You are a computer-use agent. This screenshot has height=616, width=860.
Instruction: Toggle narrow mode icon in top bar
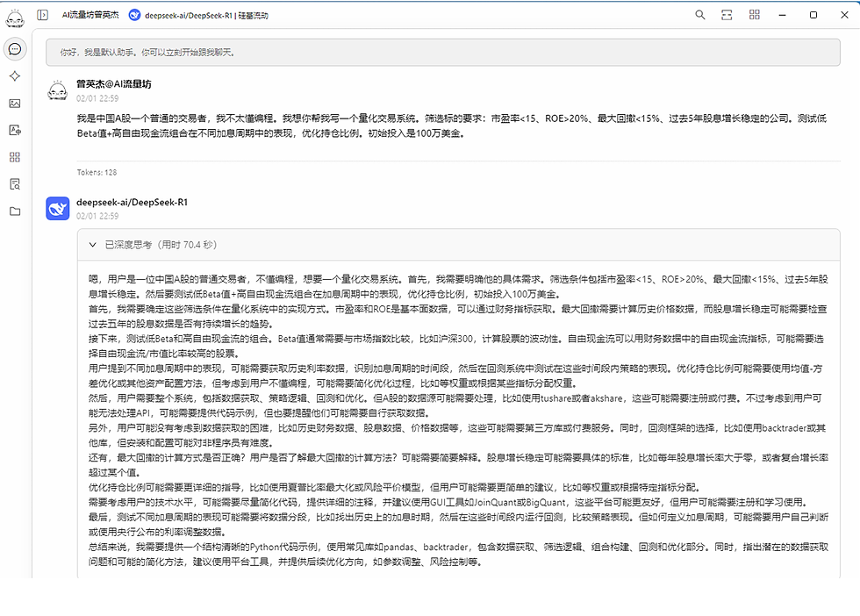727,15
